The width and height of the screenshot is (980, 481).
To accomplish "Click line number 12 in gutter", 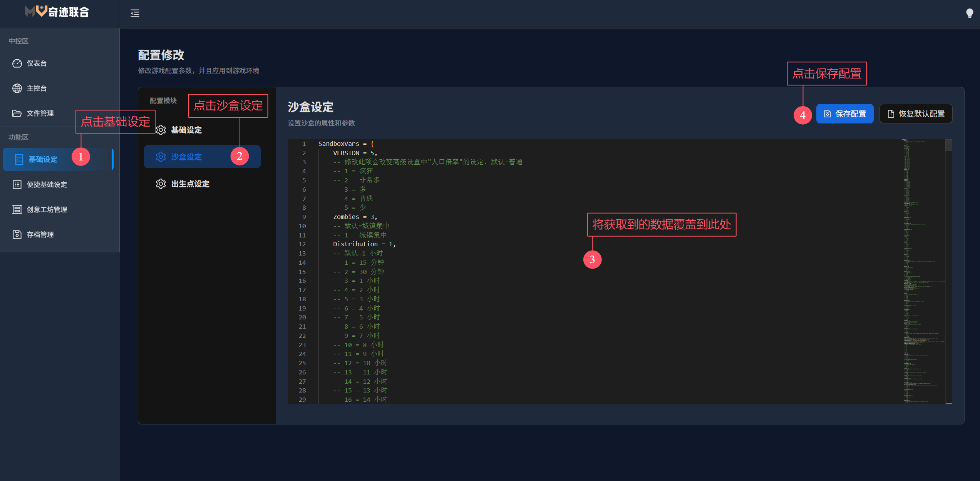I will (302, 244).
